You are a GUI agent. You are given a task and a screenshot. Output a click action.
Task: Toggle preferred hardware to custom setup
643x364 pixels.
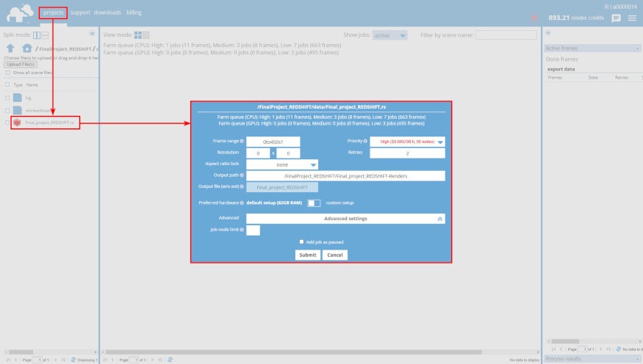(x=314, y=203)
